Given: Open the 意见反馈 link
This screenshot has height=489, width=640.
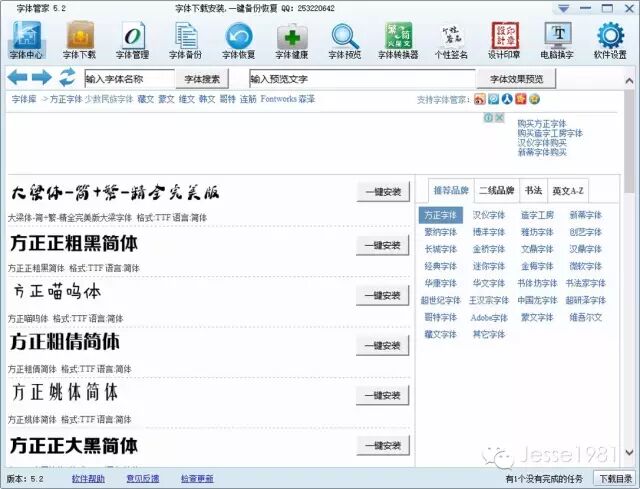Looking at the screenshot, I should 143,478.
